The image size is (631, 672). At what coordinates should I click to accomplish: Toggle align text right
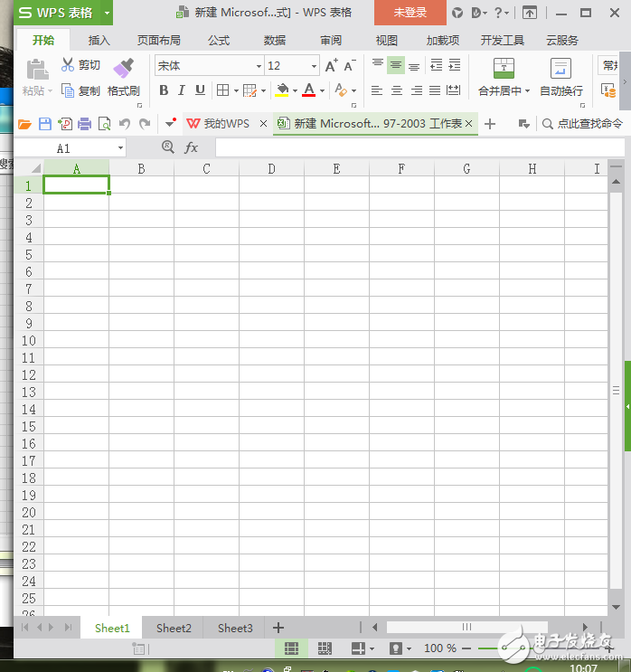point(417,90)
